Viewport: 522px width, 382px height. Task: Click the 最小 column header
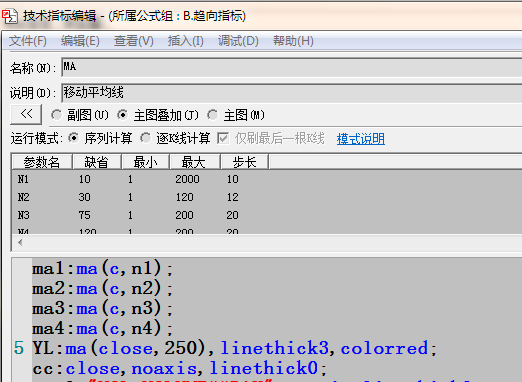146,162
